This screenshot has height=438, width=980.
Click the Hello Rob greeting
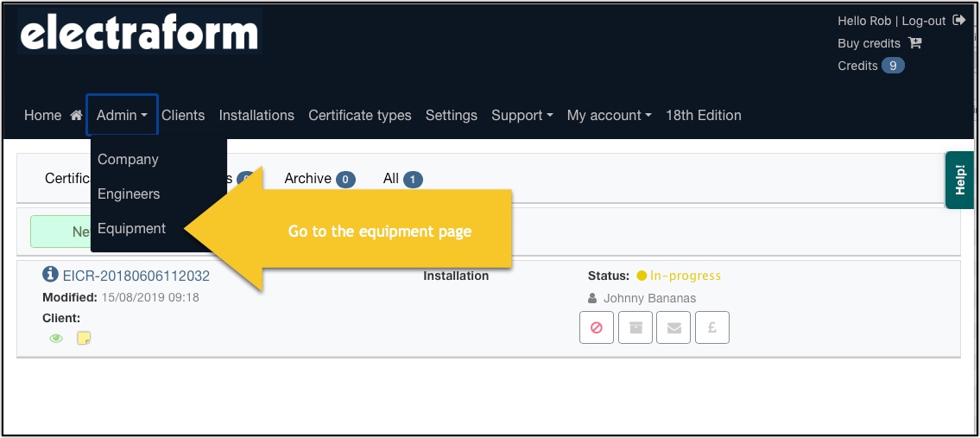(x=864, y=21)
